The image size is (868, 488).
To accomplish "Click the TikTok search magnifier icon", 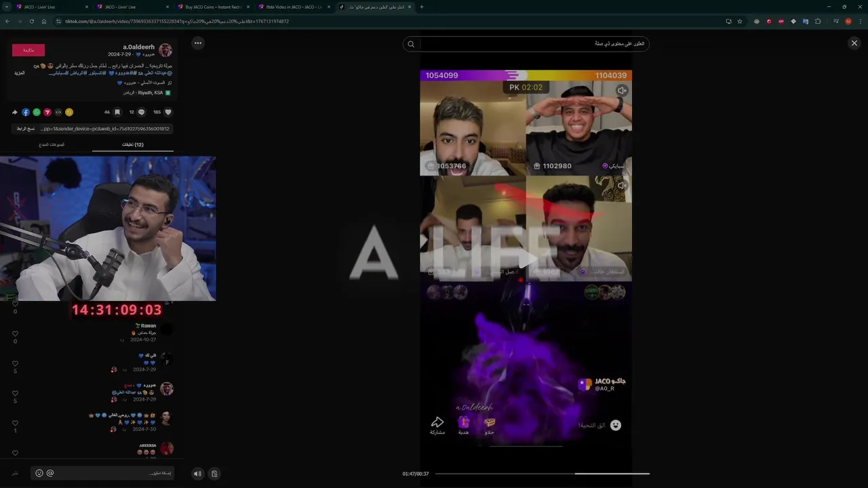I will point(411,44).
